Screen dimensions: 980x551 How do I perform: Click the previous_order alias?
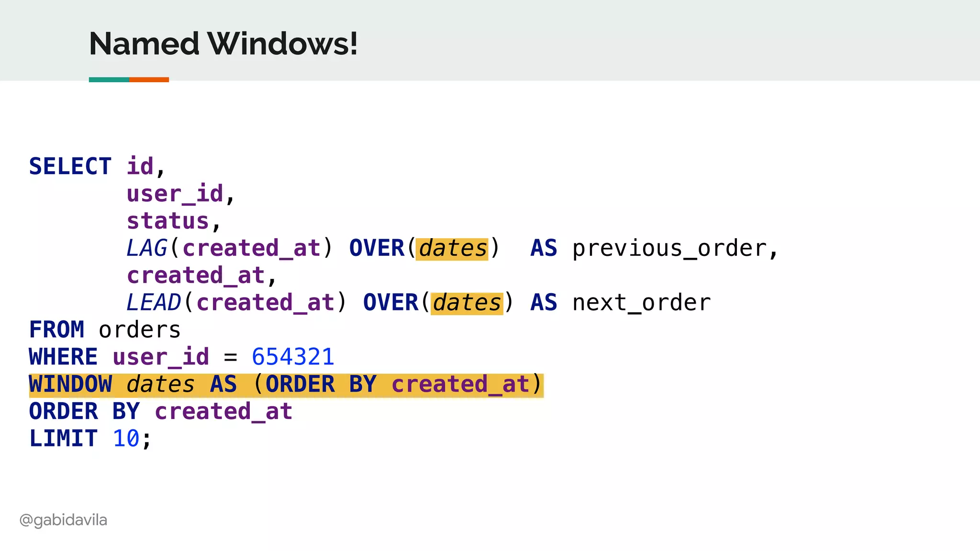(x=670, y=249)
